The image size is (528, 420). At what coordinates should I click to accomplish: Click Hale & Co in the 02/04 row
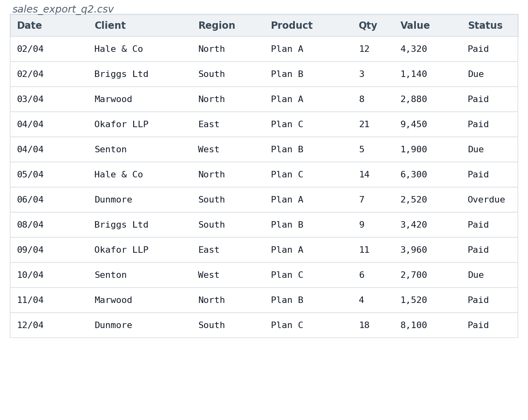coord(119,49)
